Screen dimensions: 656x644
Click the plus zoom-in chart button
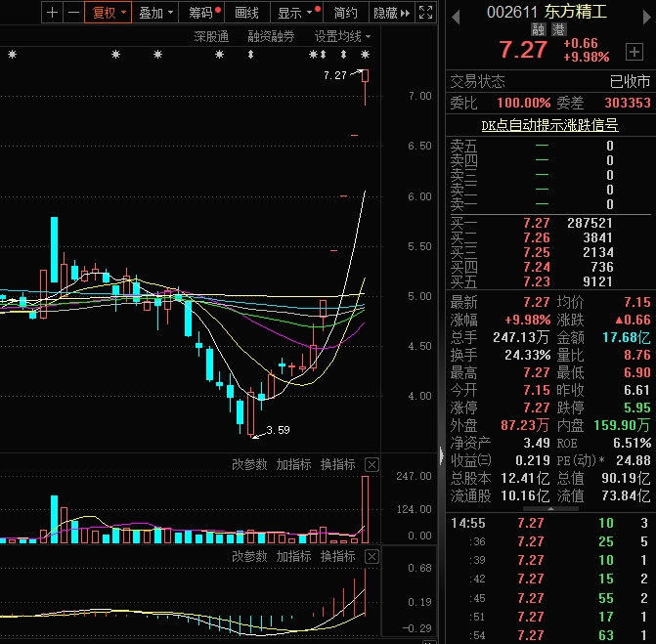(x=52, y=13)
